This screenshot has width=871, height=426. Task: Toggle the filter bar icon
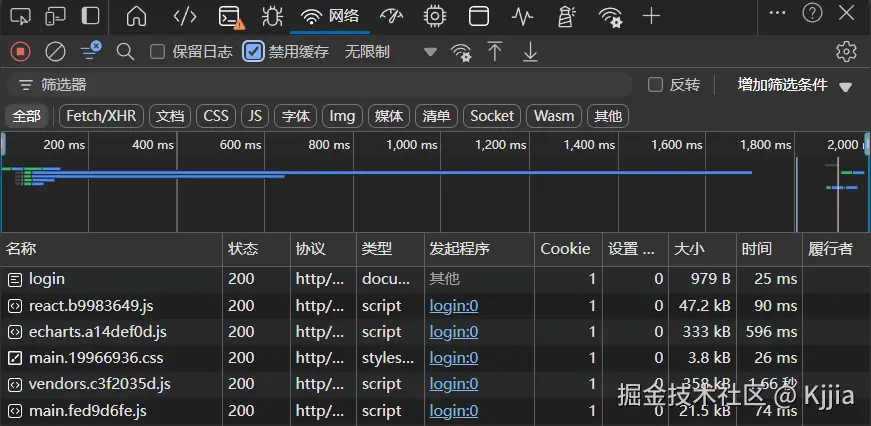(x=90, y=51)
